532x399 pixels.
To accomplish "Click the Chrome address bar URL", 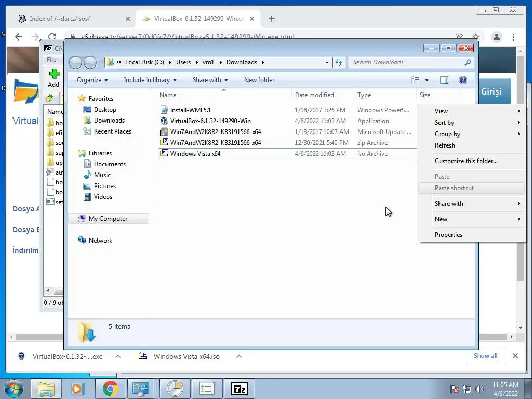I will pos(187,37).
